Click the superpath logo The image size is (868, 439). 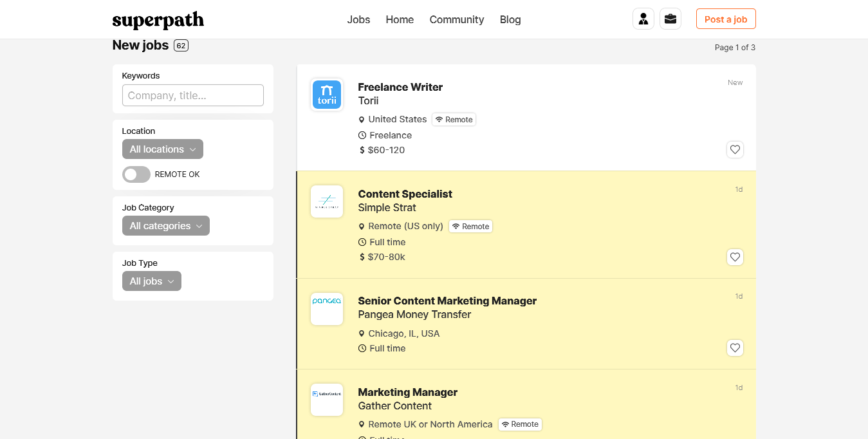pyautogui.click(x=158, y=20)
